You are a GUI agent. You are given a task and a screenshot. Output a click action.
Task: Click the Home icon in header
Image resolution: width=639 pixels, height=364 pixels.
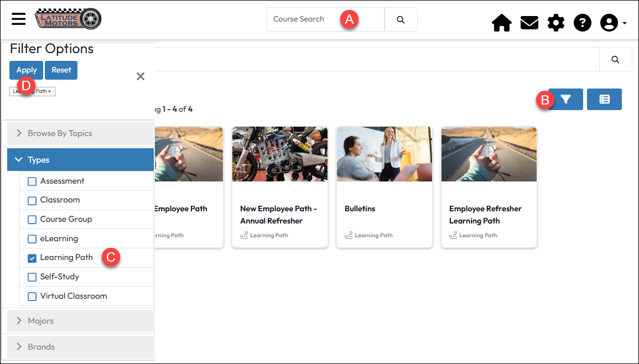coord(501,23)
